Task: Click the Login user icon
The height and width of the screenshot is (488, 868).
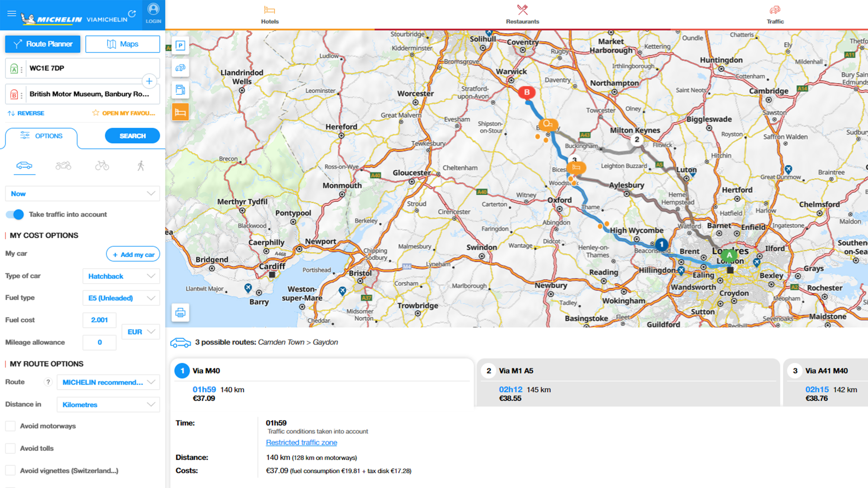Action: coord(153,9)
